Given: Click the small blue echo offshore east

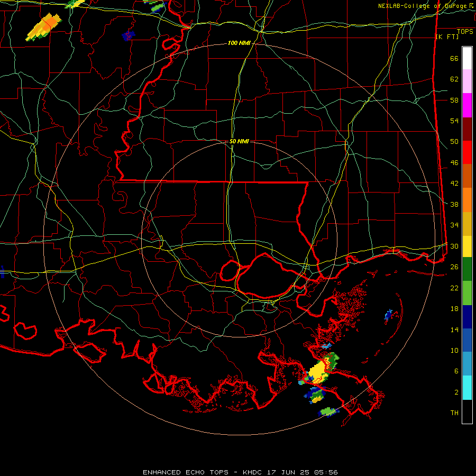Looking at the screenshot, I should point(388,315).
